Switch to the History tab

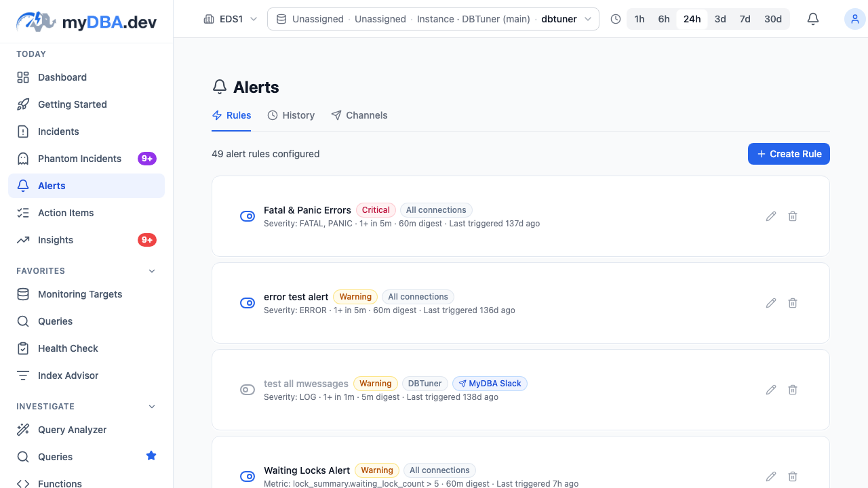(x=291, y=115)
